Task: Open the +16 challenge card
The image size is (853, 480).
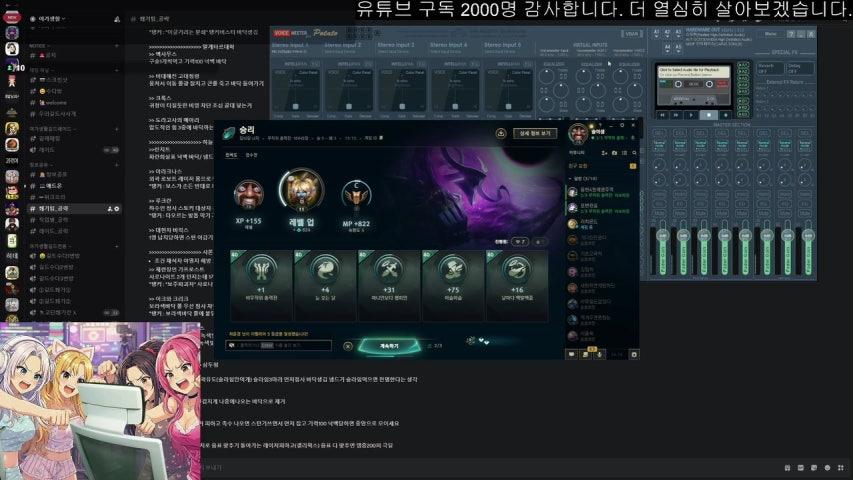Action: point(517,285)
